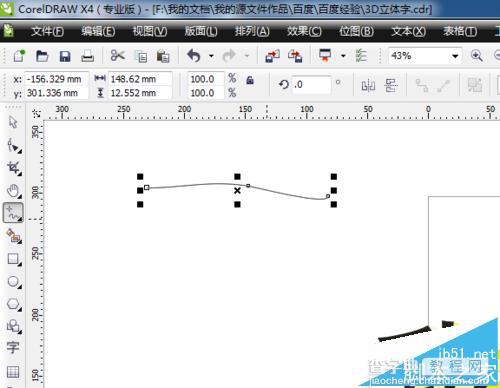
Task: Click the Cut scissors icon
Action: tap(117, 56)
